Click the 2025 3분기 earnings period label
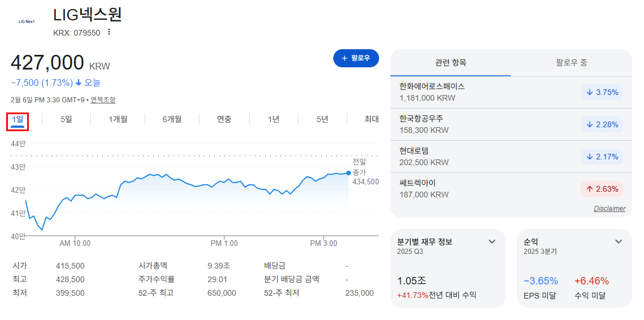 click(540, 252)
